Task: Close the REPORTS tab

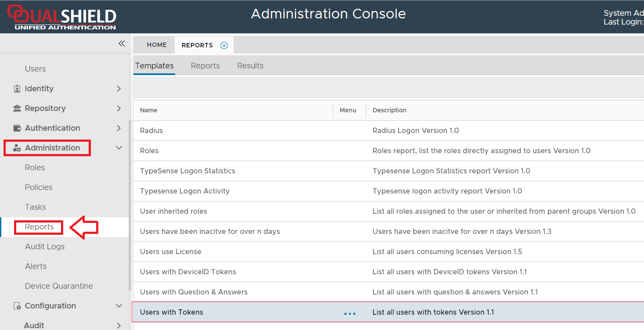Action: (x=224, y=45)
